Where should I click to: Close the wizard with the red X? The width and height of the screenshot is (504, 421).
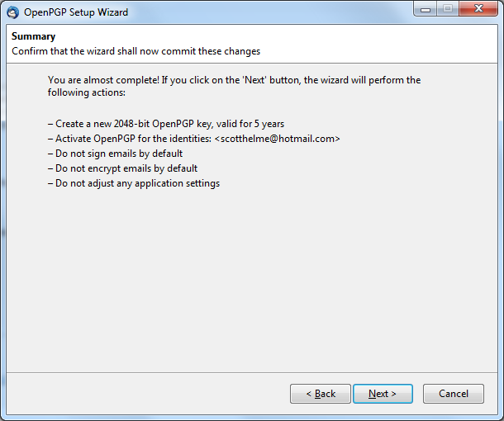tap(478, 9)
